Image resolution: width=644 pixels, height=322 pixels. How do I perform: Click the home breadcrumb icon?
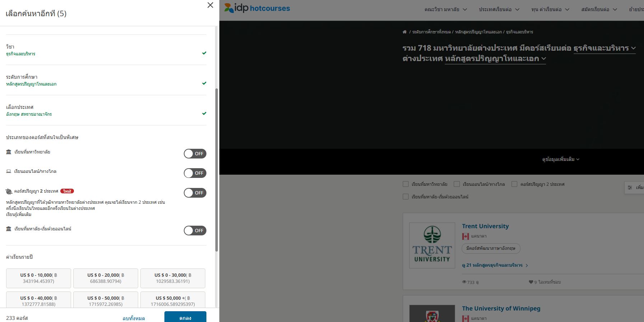[405, 32]
